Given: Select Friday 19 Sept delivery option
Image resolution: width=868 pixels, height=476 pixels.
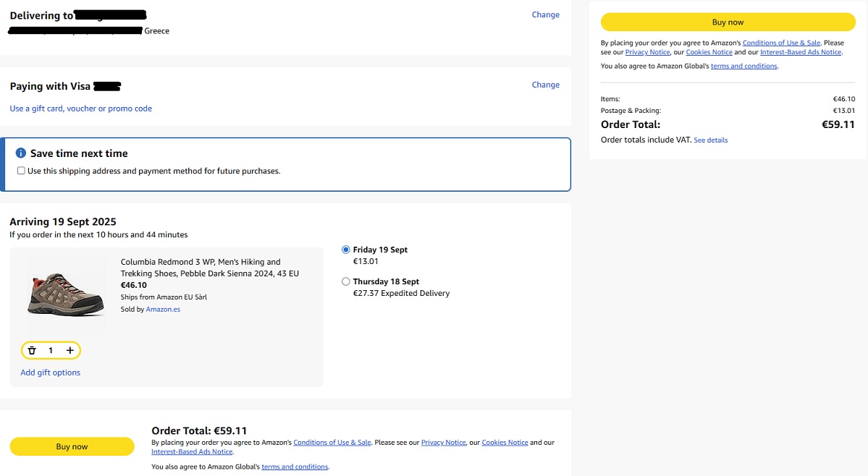Looking at the screenshot, I should [x=346, y=250].
